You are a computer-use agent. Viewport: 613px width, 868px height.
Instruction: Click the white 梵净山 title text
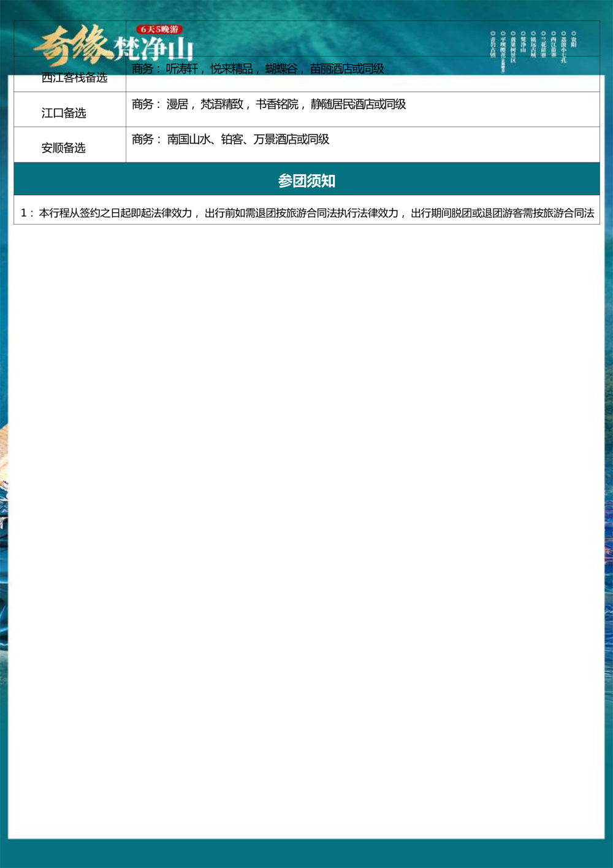[x=154, y=49]
